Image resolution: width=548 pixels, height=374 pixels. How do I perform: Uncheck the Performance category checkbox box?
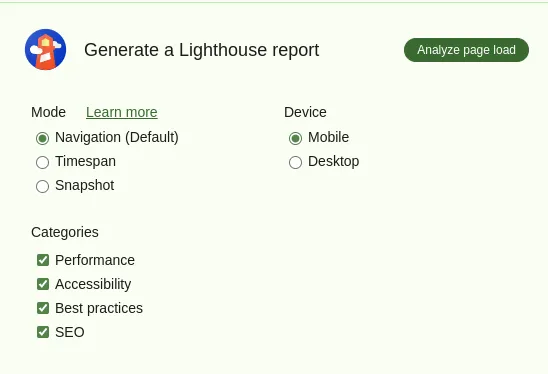coord(43,260)
